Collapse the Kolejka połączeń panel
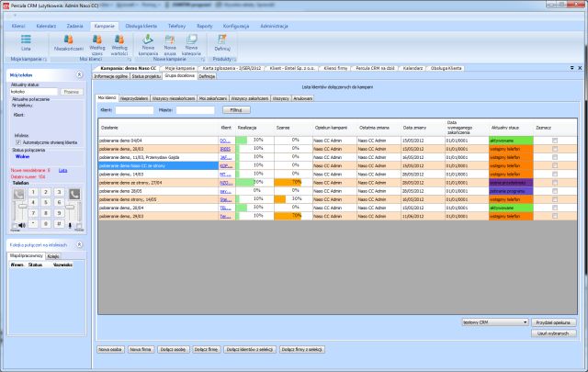This screenshot has height=372, width=588. point(80,244)
